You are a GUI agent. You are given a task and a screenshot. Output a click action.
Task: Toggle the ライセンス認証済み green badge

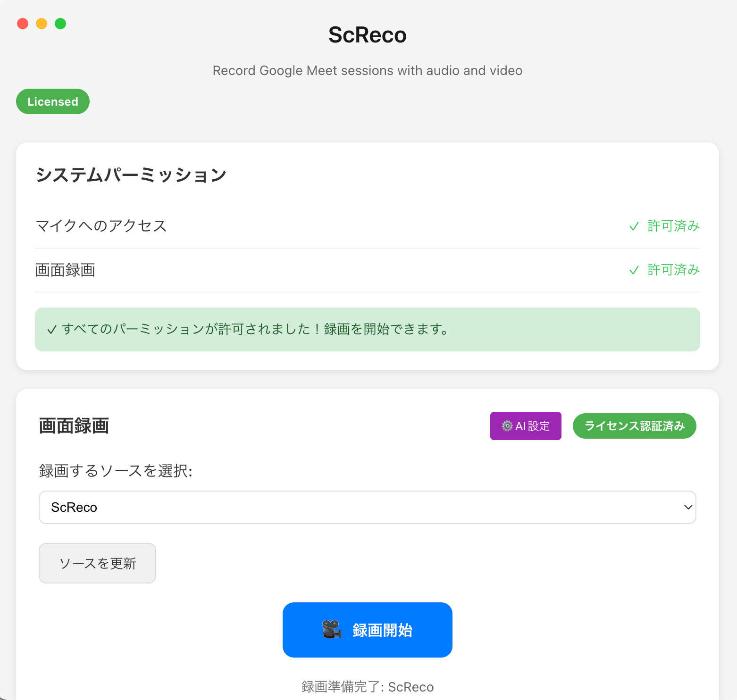click(x=634, y=425)
